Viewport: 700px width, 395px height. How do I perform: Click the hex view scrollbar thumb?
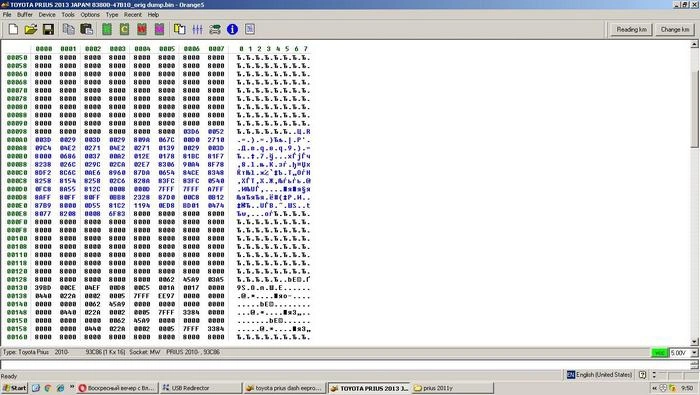[x=694, y=109]
